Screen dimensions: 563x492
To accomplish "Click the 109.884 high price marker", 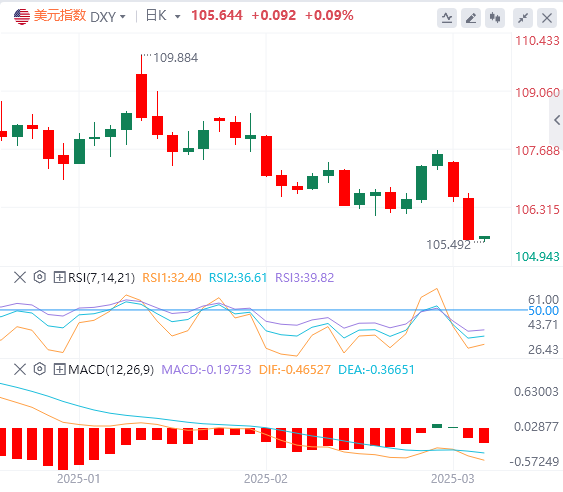I will [176, 58].
